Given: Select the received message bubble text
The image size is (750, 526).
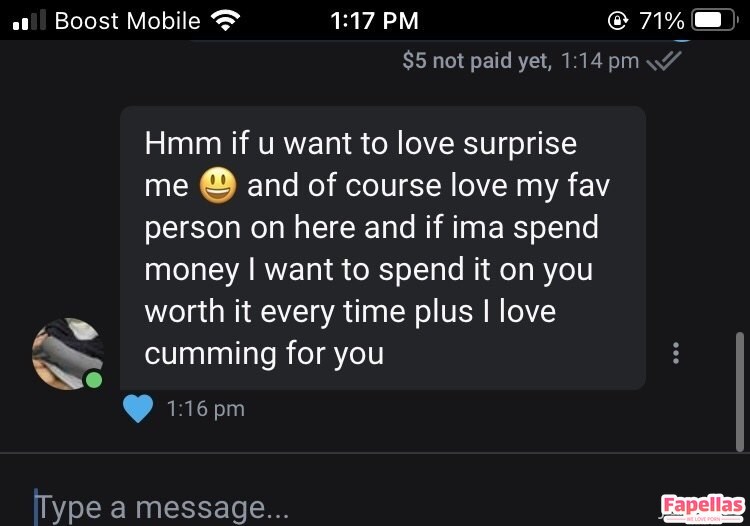Looking at the screenshot, I should pyautogui.click(x=377, y=248).
